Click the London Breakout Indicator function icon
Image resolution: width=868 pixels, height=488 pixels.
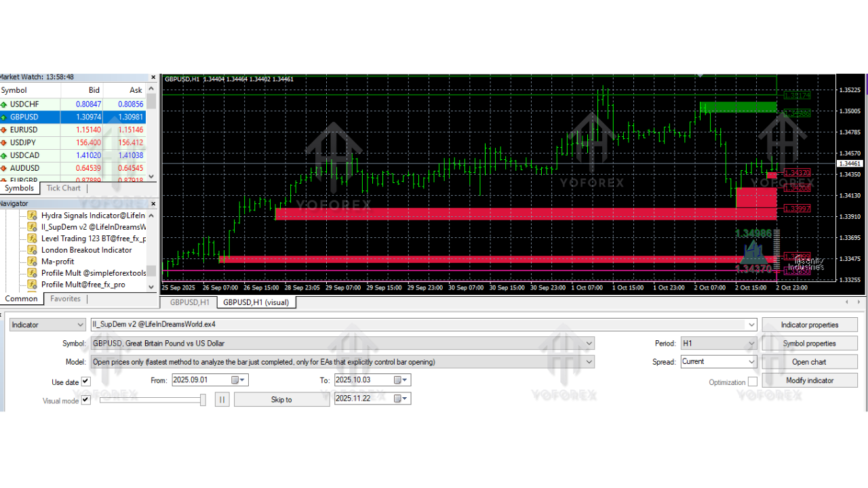click(32, 249)
